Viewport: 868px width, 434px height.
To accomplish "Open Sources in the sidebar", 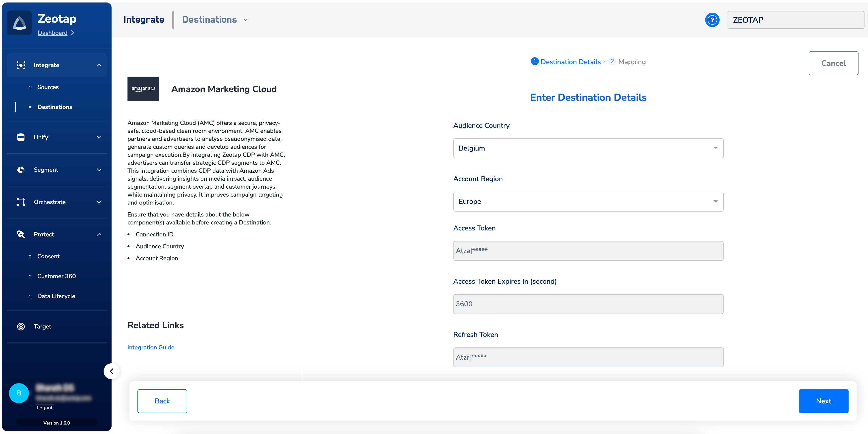I will click(x=48, y=87).
